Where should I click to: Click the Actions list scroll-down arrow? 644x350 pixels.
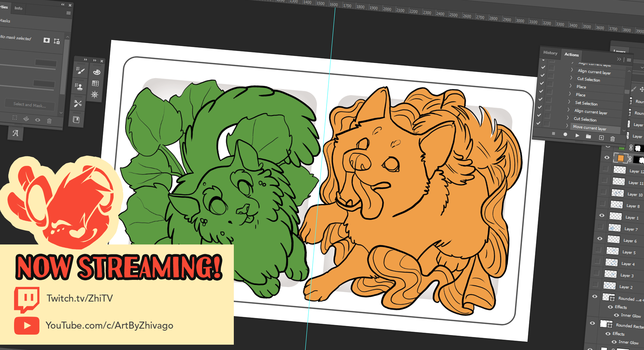click(624, 131)
